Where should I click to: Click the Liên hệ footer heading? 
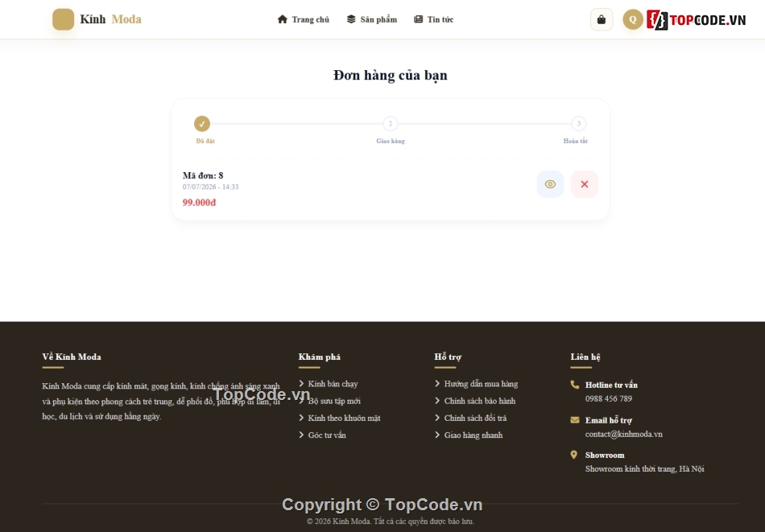point(585,357)
